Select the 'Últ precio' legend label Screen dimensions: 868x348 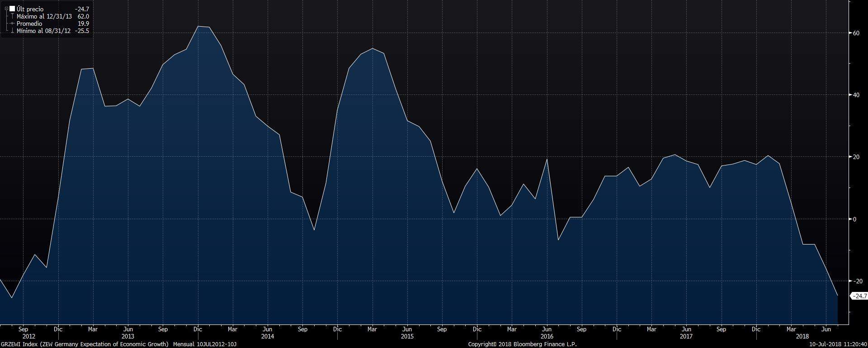click(x=30, y=9)
